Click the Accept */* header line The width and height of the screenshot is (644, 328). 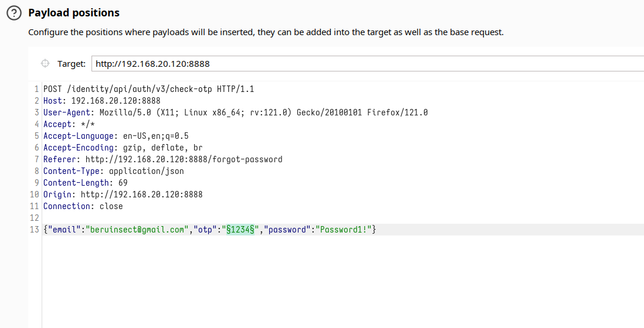(69, 124)
